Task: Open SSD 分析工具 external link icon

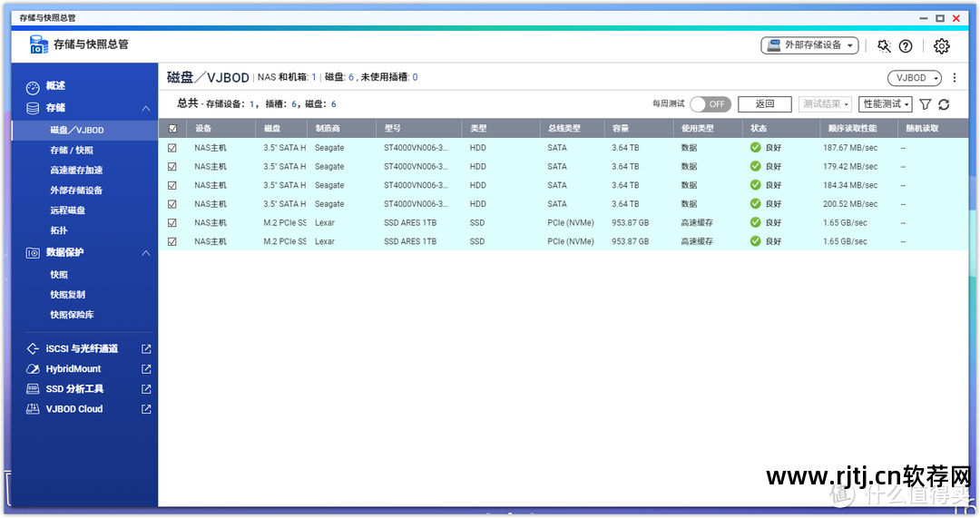Action: point(146,388)
